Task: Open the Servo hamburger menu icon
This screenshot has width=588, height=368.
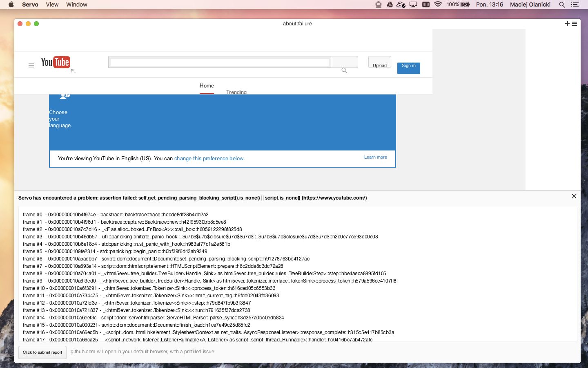Action: 575,24
